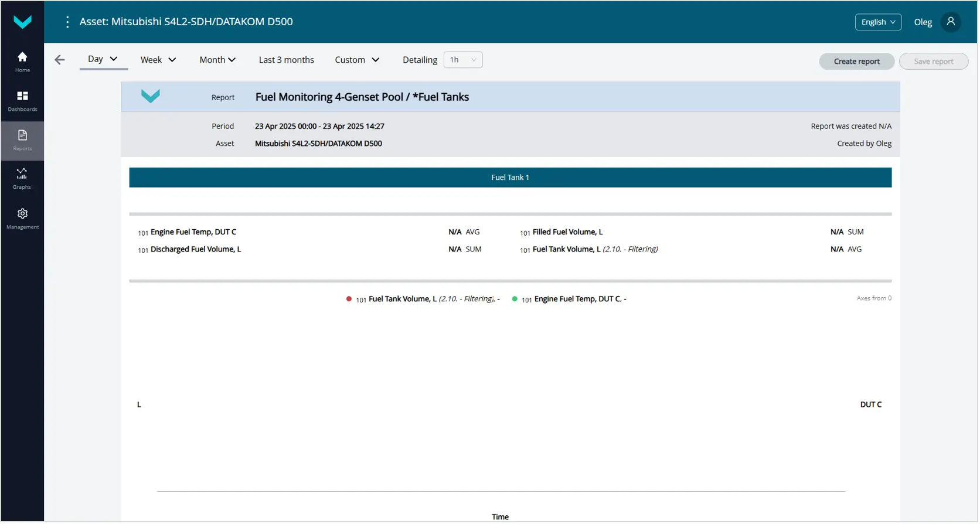
Task: Select the Last 3 months period
Action: [x=287, y=60]
